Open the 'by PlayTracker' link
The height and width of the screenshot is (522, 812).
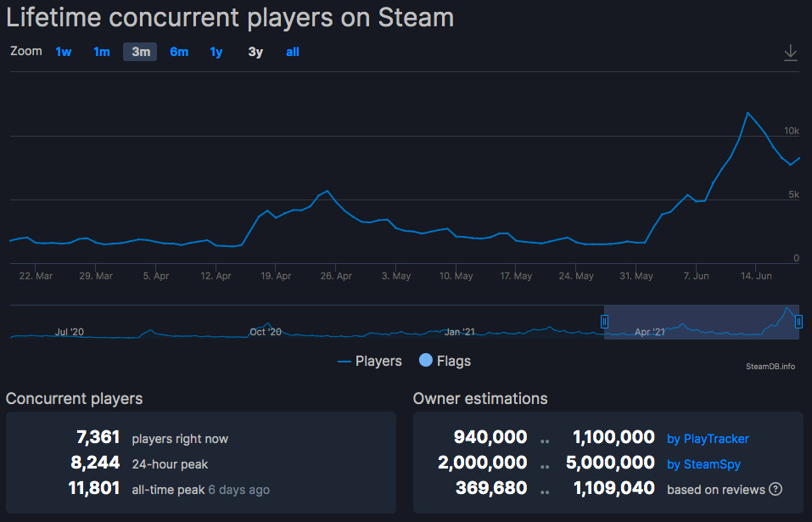point(708,439)
